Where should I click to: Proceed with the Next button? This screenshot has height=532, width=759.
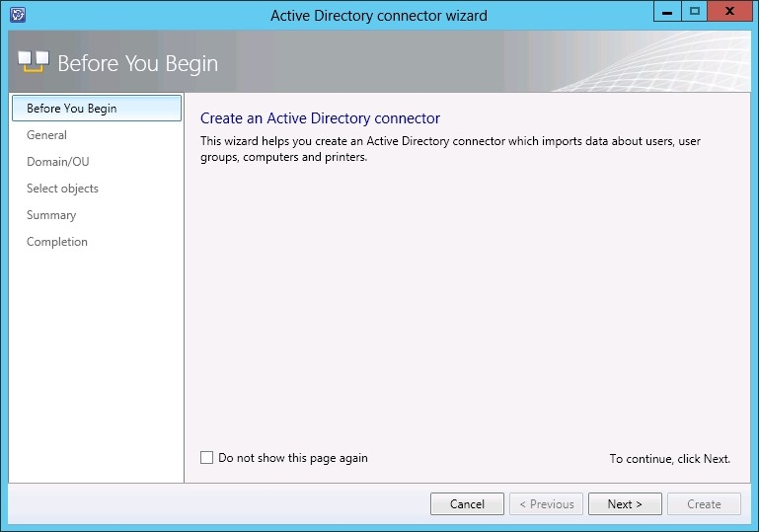click(625, 504)
